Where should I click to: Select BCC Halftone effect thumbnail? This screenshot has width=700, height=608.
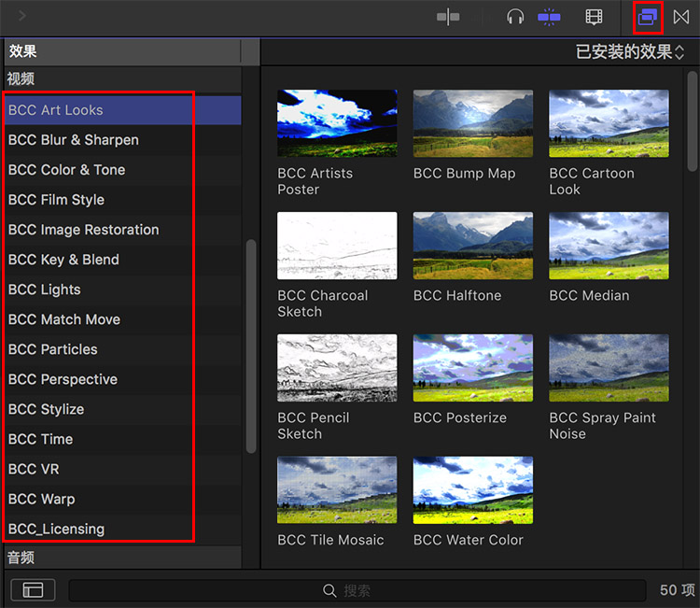[473, 246]
